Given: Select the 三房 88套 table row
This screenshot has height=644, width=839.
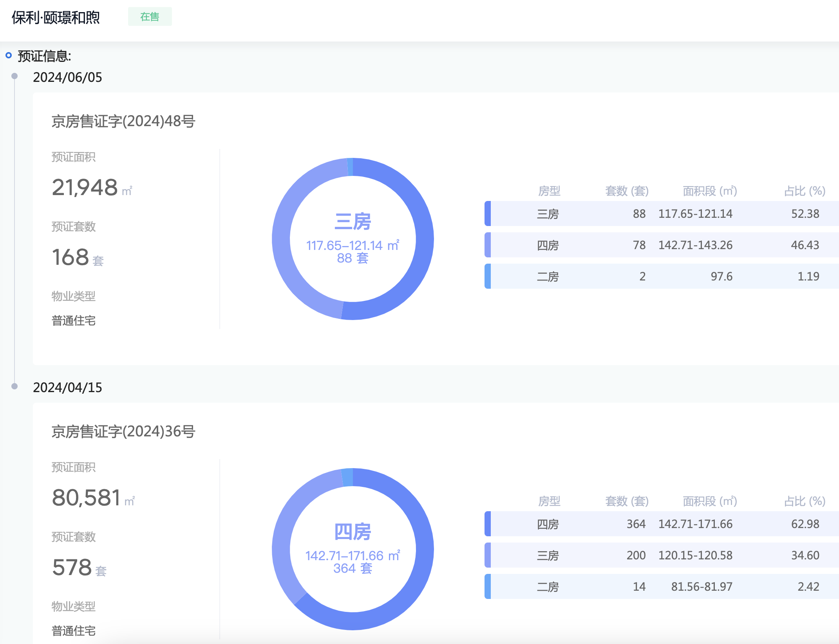Looking at the screenshot, I should pyautogui.click(x=662, y=213).
